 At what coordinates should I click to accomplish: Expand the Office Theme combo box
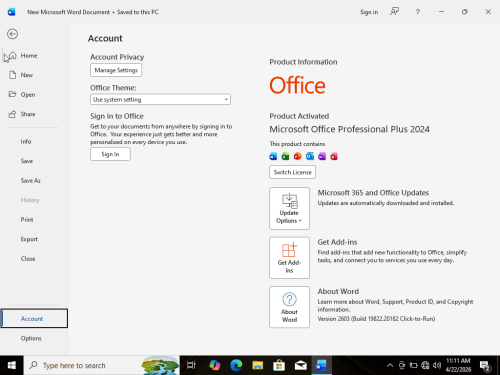pyautogui.click(x=160, y=99)
